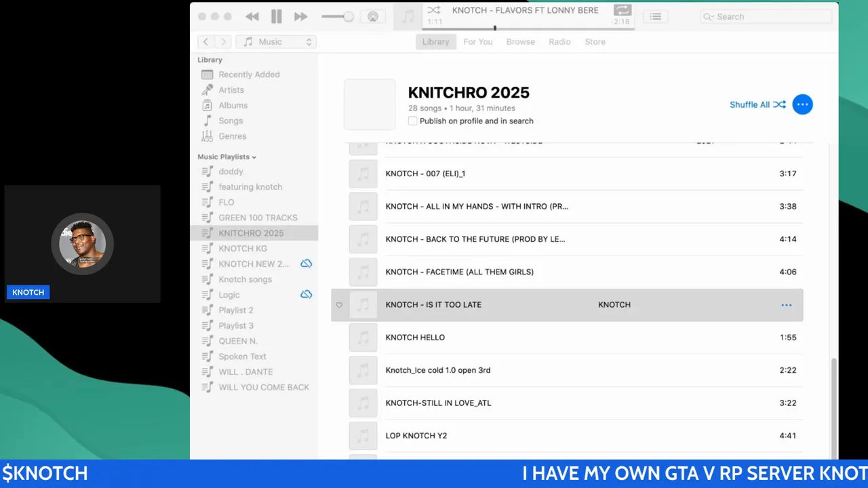Select the Spoken Text playlist

point(242,357)
